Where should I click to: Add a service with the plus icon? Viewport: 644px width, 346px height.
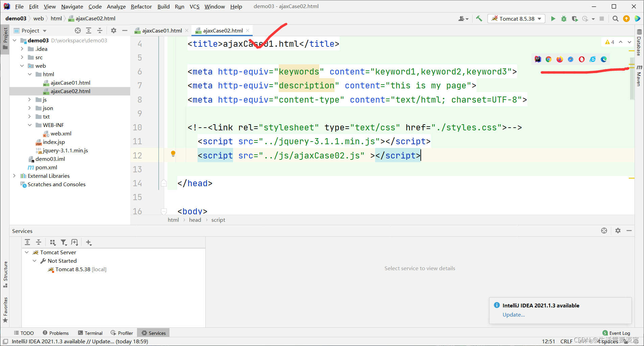click(89, 242)
